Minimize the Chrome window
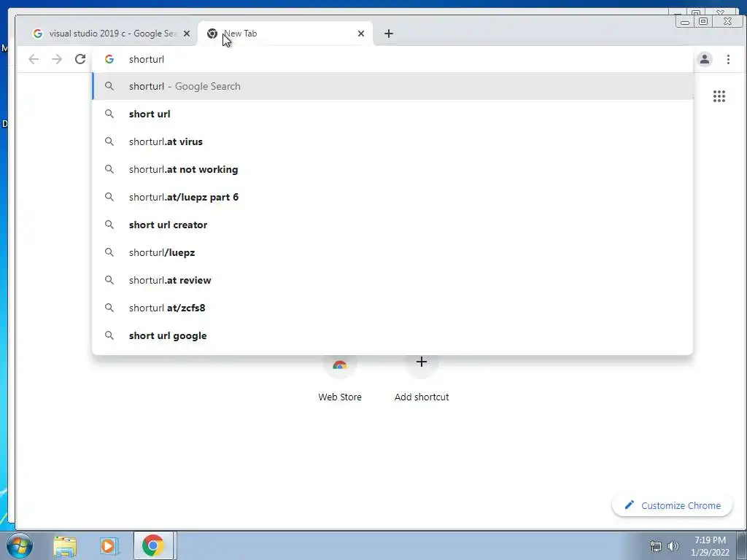This screenshot has width=747, height=560. 685,21
